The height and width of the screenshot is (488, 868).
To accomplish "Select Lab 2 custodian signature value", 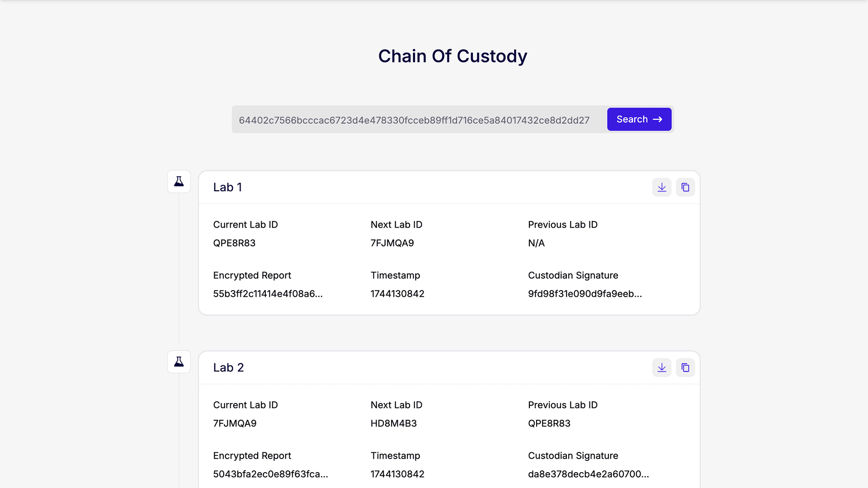I will click(588, 474).
